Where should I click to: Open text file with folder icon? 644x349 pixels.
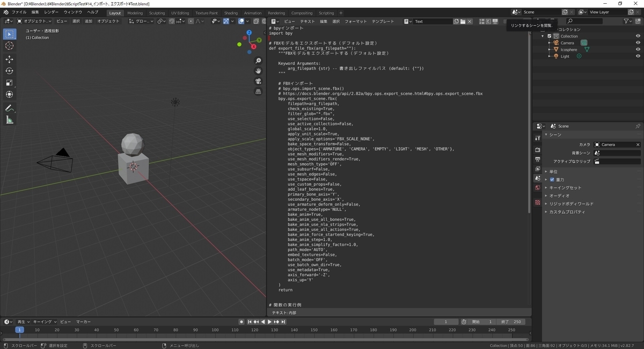[463, 21]
